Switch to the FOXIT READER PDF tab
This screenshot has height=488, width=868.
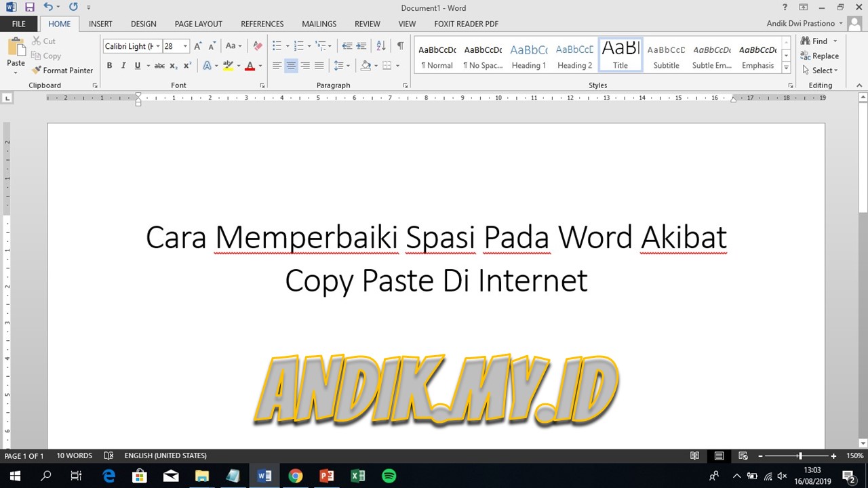tap(467, 24)
